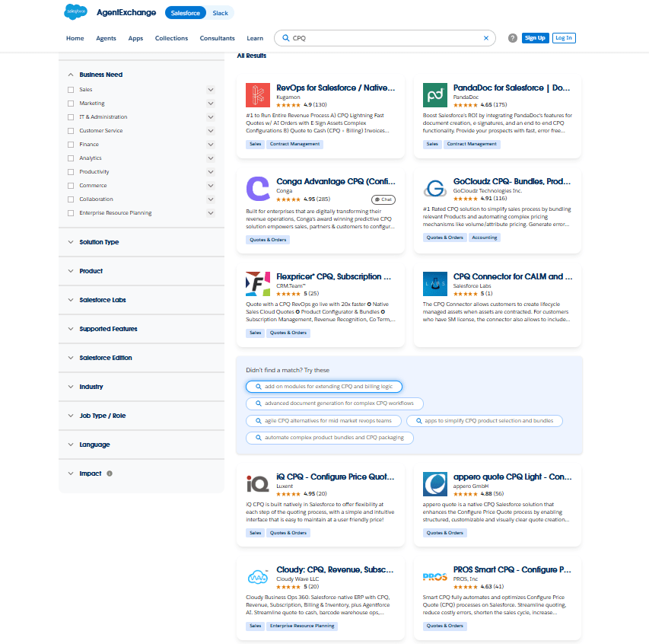The height and width of the screenshot is (644, 649).
Task: Open the Flexpricer CPQ logo
Action: tap(258, 284)
